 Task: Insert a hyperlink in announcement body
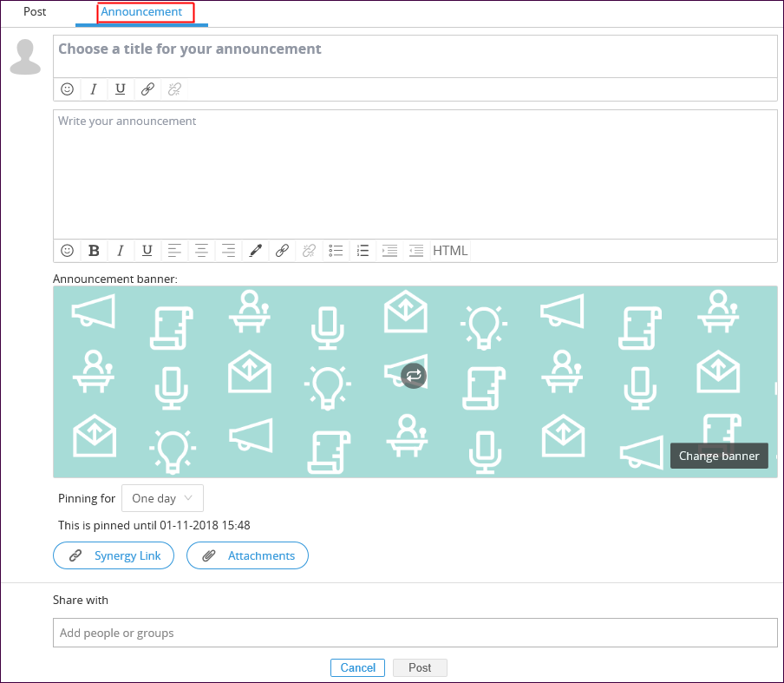coord(282,251)
